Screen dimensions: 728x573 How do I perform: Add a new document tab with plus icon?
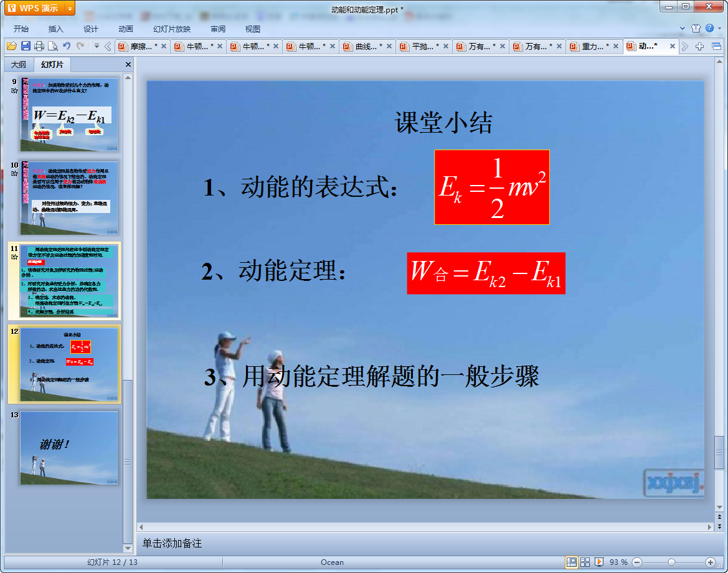tap(700, 46)
